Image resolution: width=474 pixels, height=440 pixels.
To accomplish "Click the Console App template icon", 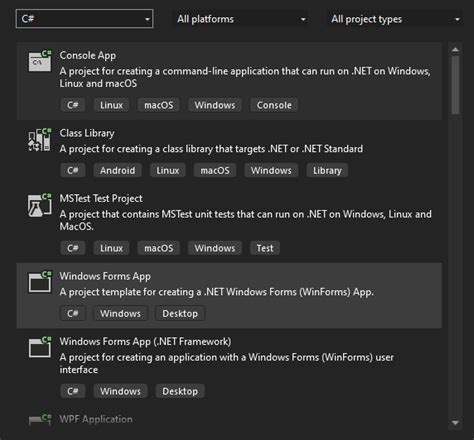I will coord(40,61).
